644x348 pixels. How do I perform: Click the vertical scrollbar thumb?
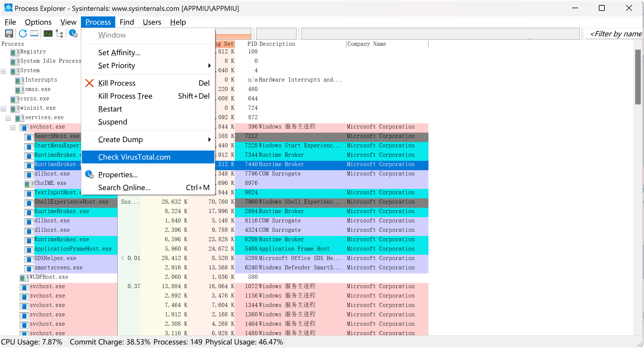tap(638, 77)
